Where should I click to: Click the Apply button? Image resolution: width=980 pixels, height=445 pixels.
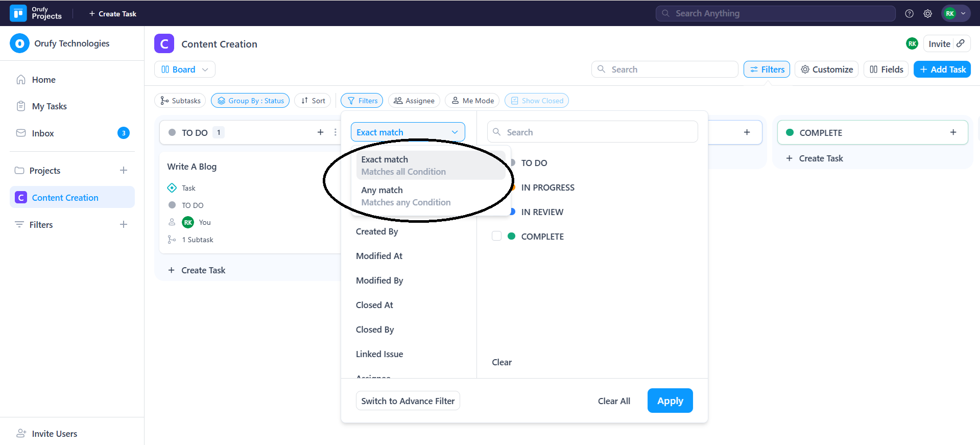670,401
